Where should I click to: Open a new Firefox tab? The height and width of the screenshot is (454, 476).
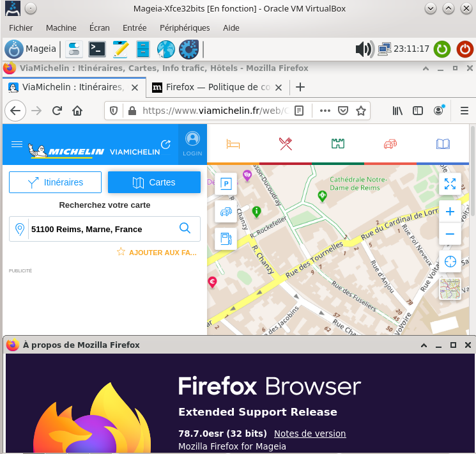click(300, 87)
